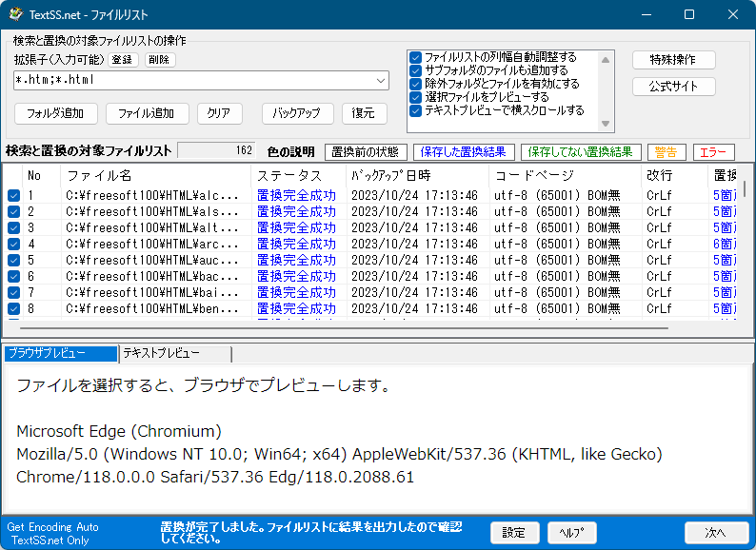
Task: Click the file count field showing 162
Action: point(216,150)
